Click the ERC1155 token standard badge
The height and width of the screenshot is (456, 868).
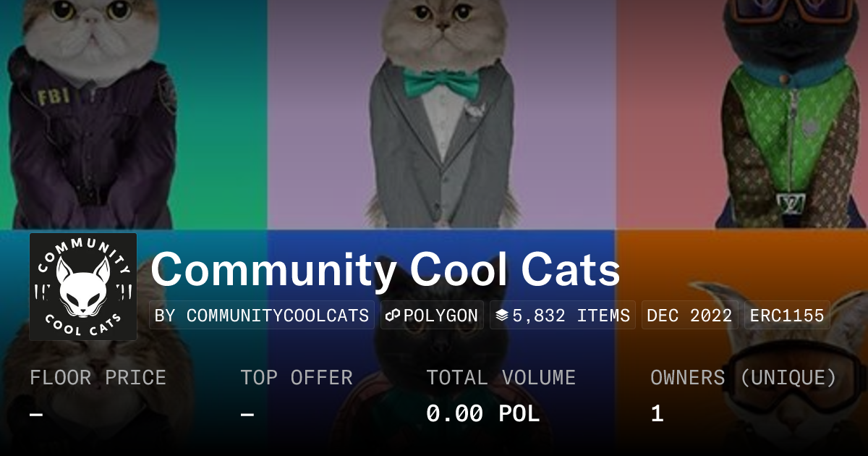[787, 316]
